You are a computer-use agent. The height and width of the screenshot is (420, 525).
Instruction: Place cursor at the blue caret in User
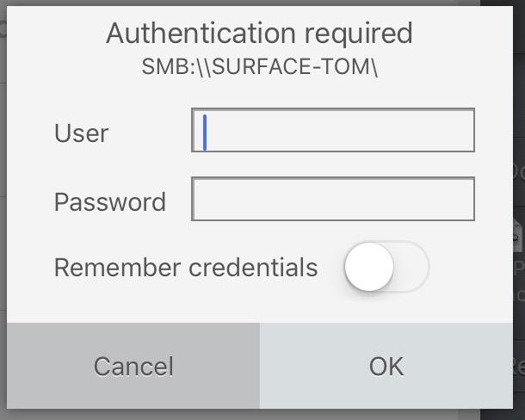coord(205,133)
